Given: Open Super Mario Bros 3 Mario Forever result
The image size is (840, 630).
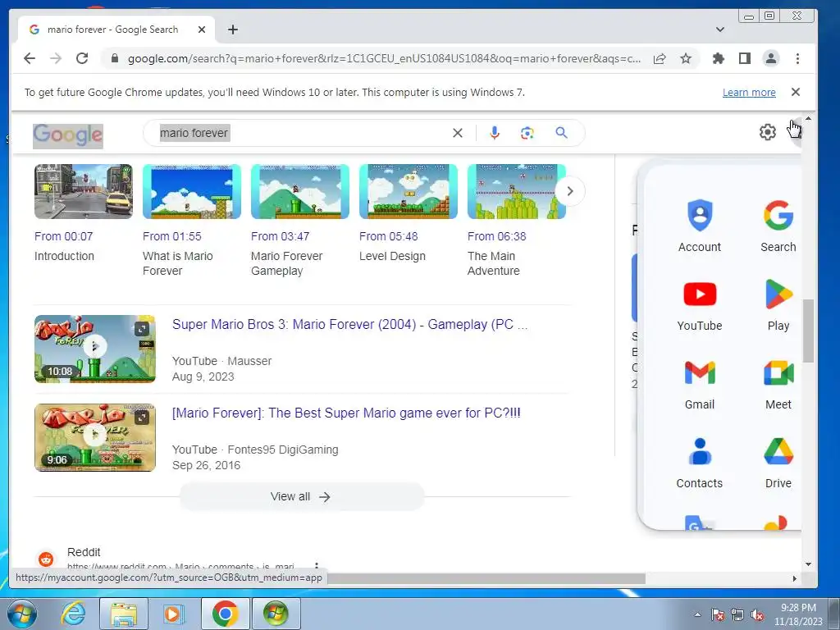Looking at the screenshot, I should point(349,324).
